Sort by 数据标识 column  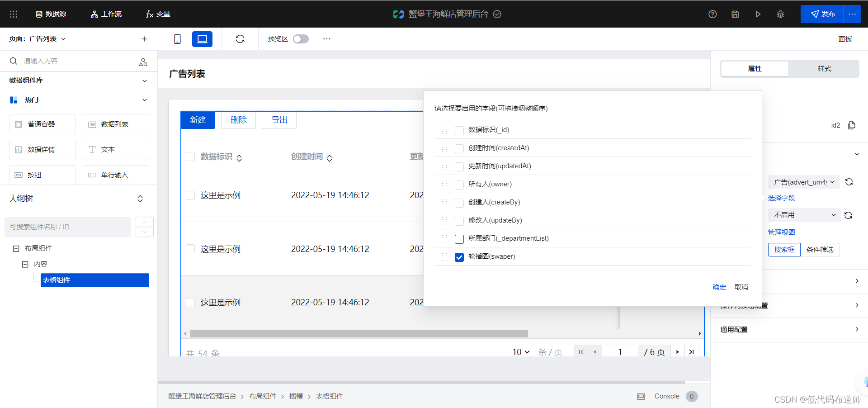coord(239,158)
